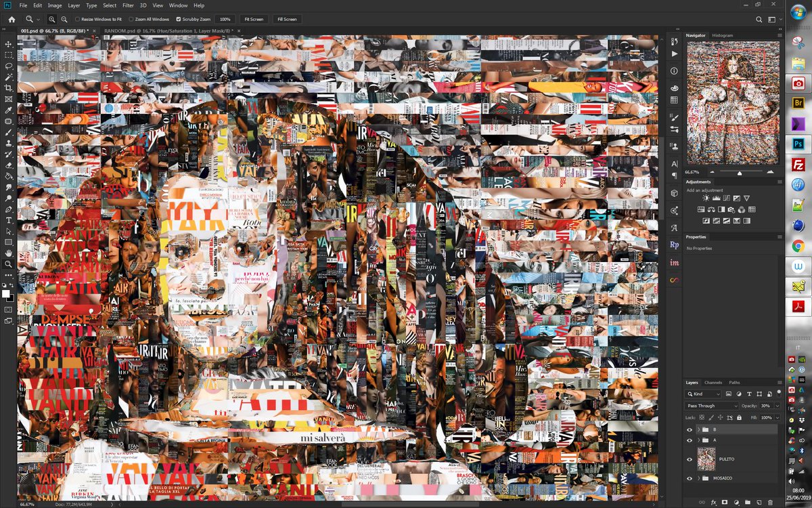This screenshot has height=508, width=812.
Task: Add a Levels adjustment
Action: point(716,198)
